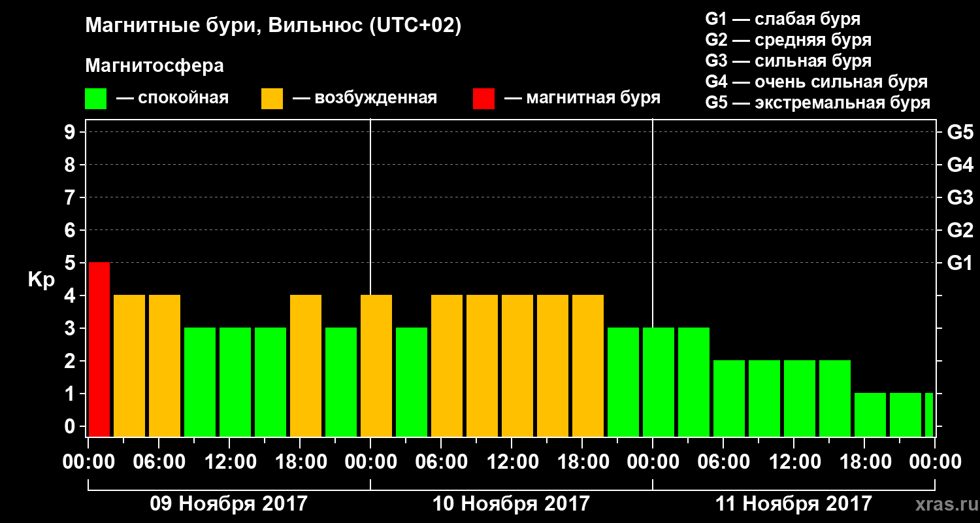Click the red 'магнитная буря' legend swatch
The image size is (980, 523).
click(x=483, y=99)
